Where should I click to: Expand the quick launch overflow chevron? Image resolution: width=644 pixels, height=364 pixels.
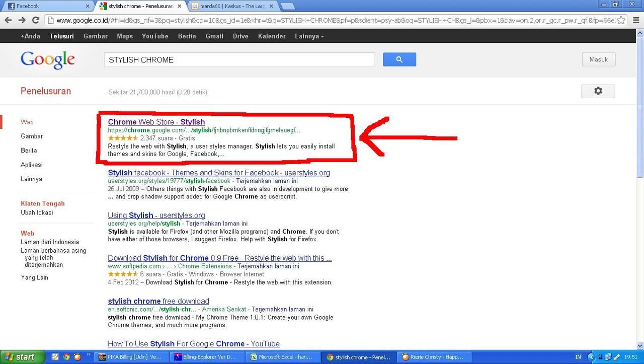pos(89,354)
